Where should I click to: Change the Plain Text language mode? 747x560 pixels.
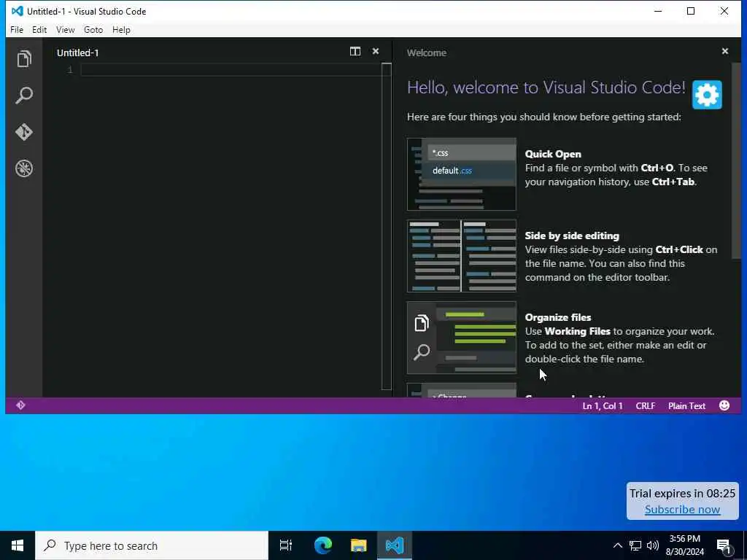point(686,405)
